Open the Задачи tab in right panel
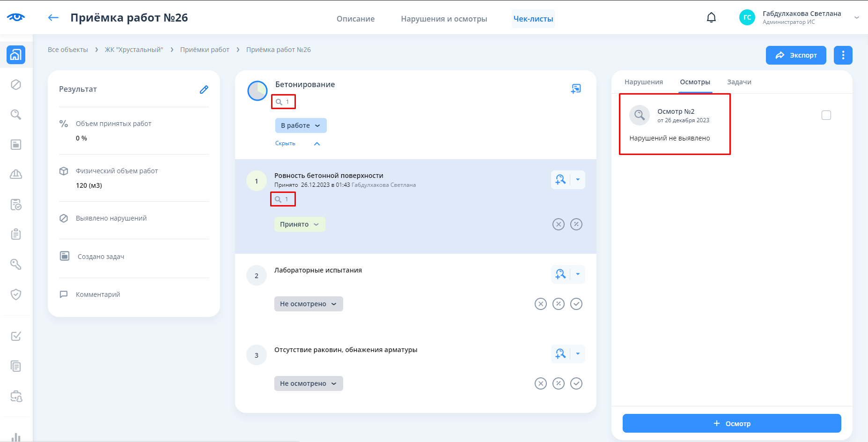Image resolution: width=868 pixels, height=442 pixels. pyautogui.click(x=739, y=82)
